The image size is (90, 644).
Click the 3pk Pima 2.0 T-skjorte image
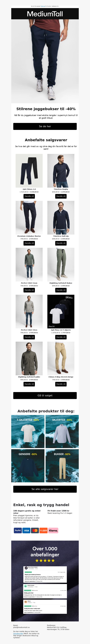(61, 311)
